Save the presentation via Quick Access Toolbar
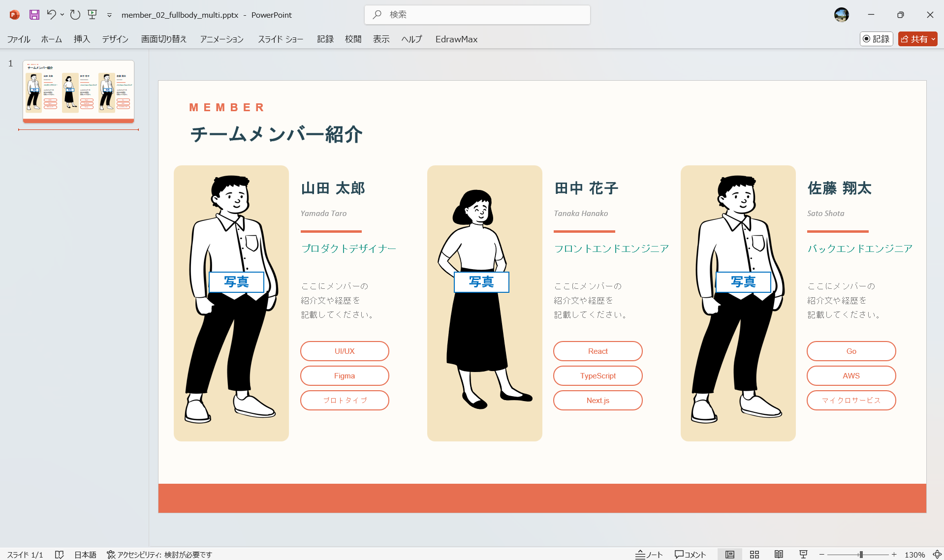 tap(33, 15)
